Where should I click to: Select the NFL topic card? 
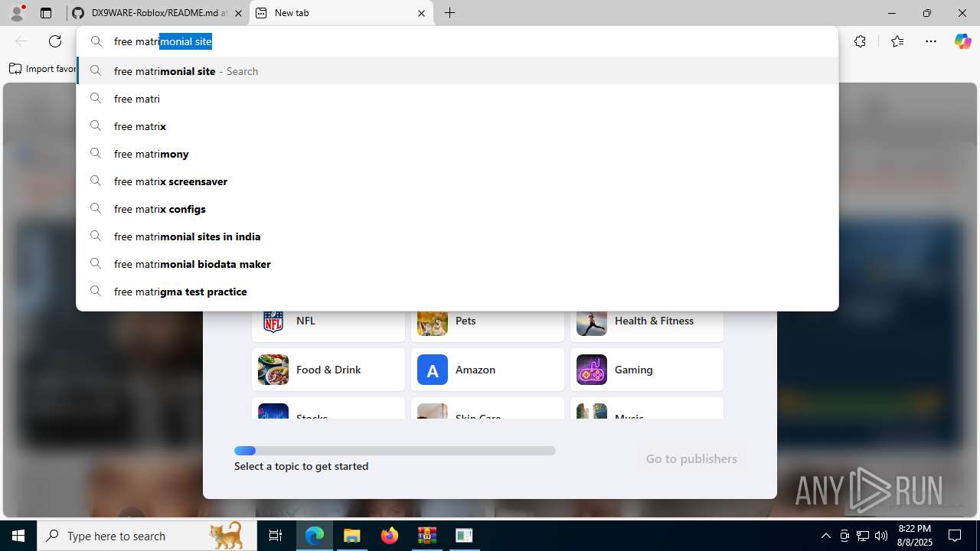click(328, 326)
